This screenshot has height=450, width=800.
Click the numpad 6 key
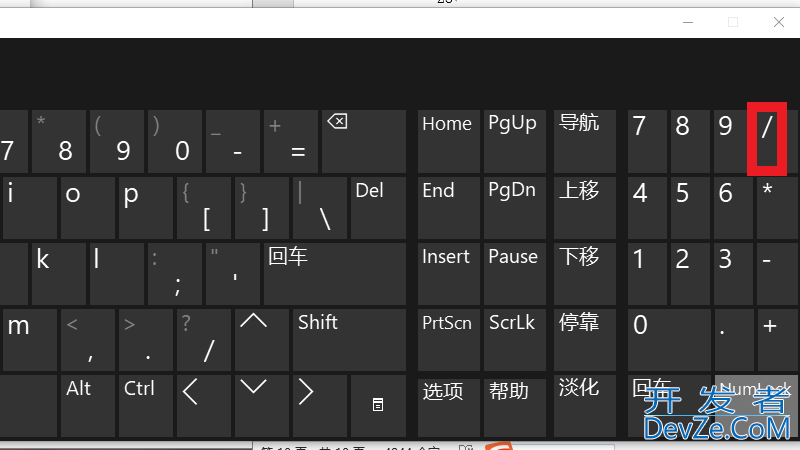tap(734, 208)
